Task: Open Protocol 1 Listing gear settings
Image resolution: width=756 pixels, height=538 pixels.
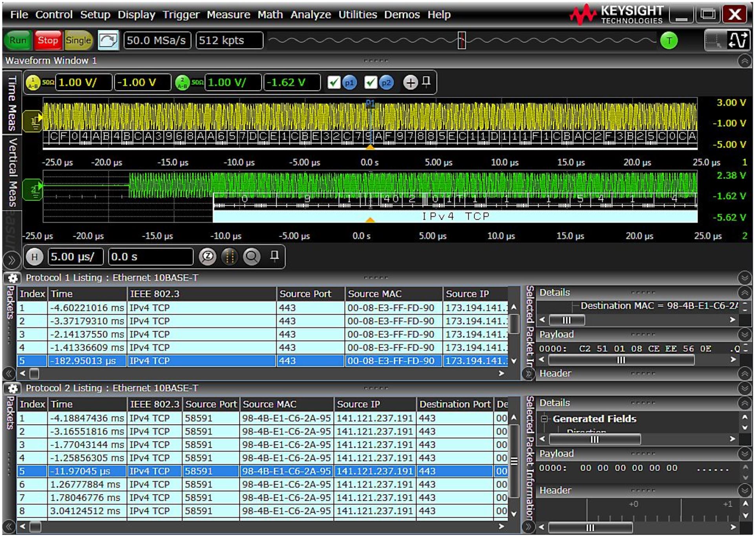Action: 13,278
